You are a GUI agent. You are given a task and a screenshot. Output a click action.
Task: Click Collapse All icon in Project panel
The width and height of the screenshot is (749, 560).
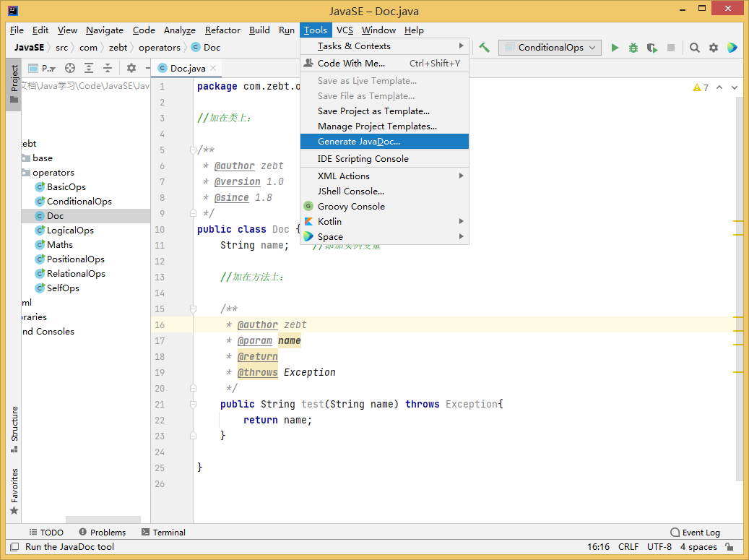click(x=108, y=68)
